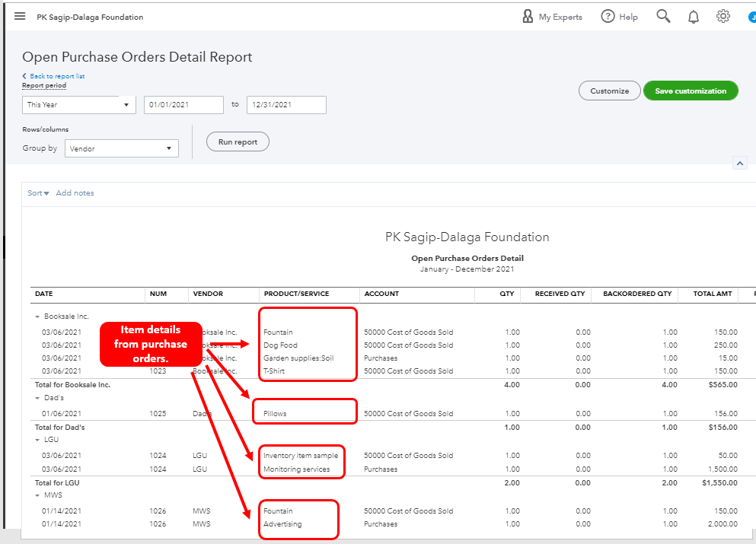
Task: Collapse the Booksale Inc. group
Action: [37, 317]
